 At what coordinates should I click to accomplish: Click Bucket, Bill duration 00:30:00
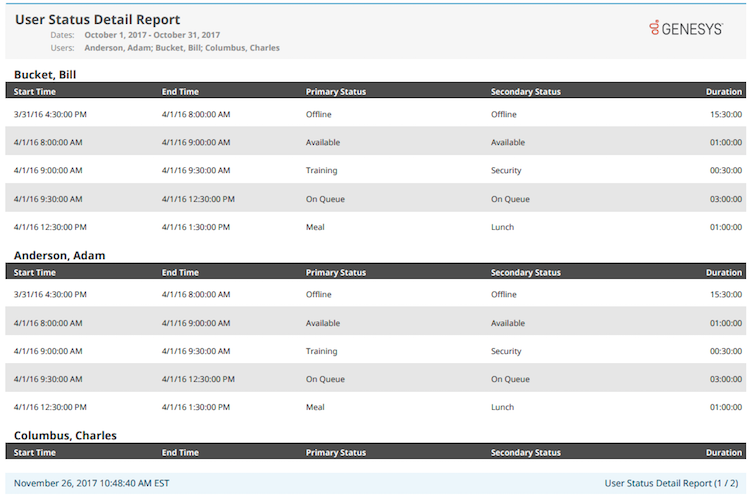(x=726, y=170)
